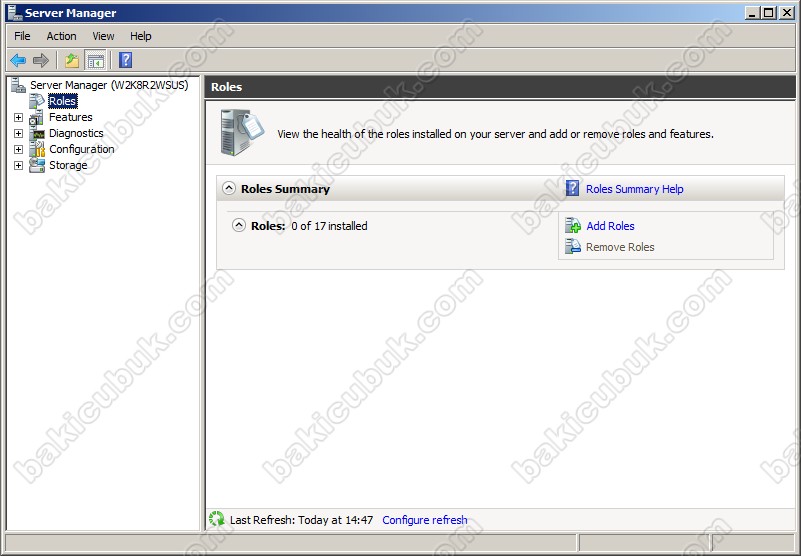Click the "0 of 17 installed" text
801x556 pixels.
tap(329, 226)
